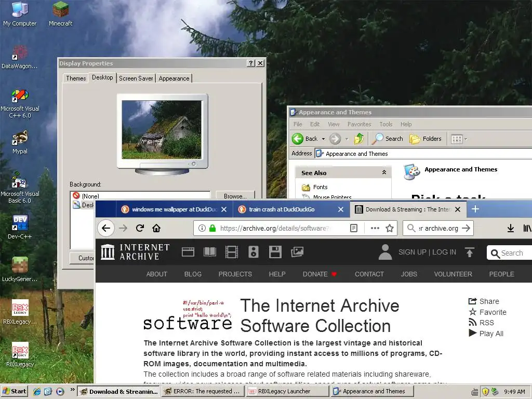Open the Internet Archive images icon
The width and height of the screenshot is (532, 399).
(x=297, y=252)
